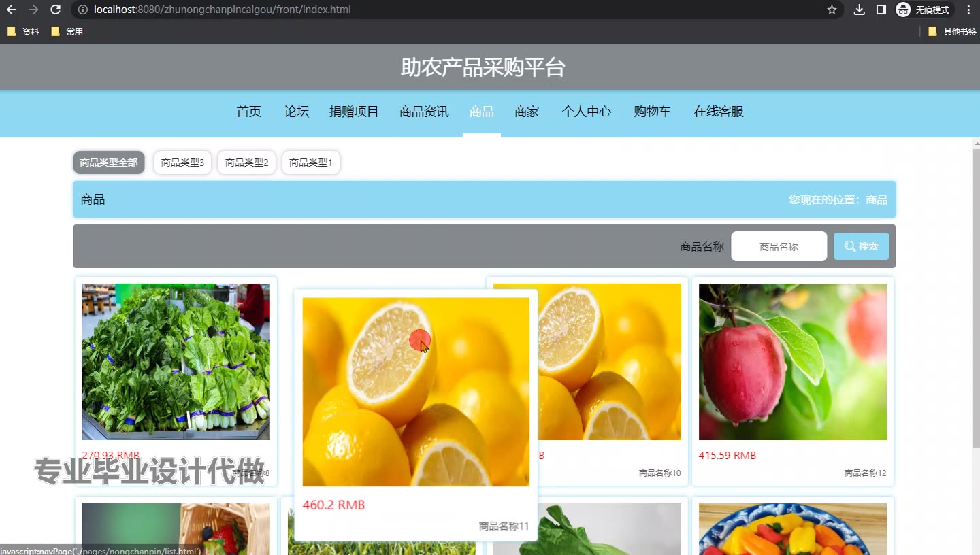Click the 415.59 RMB price
The image size is (980, 555).
click(728, 455)
